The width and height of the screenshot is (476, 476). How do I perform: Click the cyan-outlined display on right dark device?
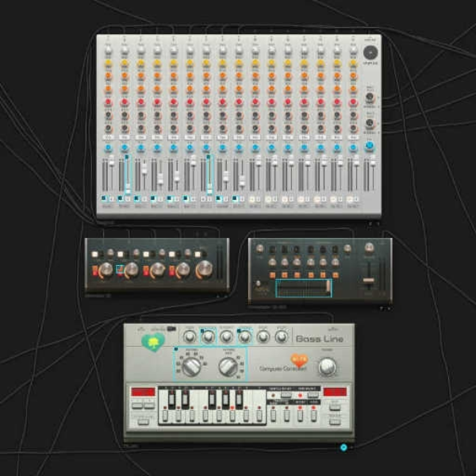[x=303, y=288]
